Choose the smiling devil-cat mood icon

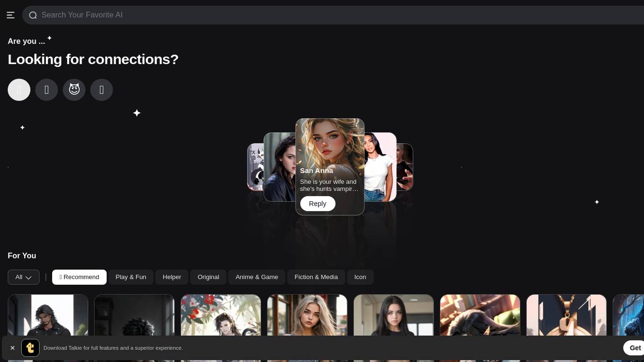(74, 90)
